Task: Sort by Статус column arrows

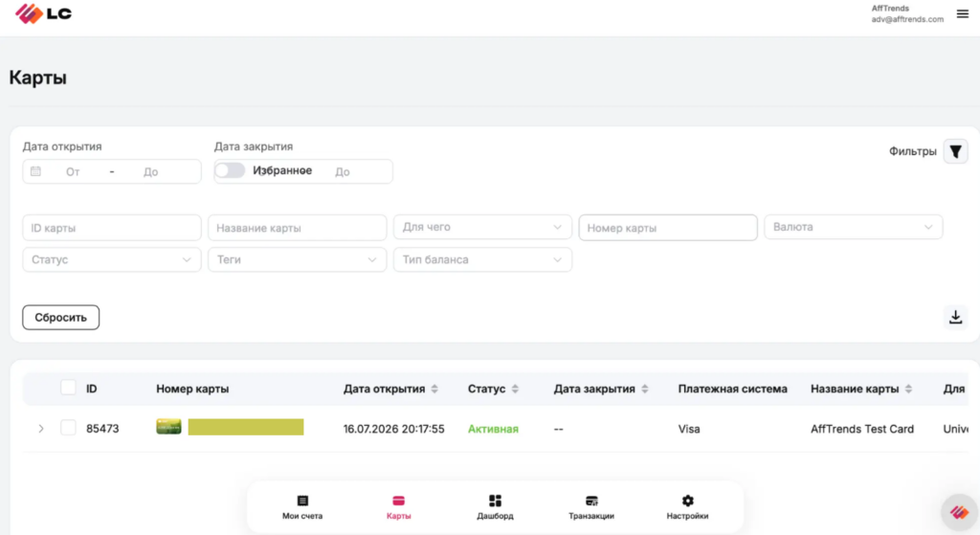Action: (515, 389)
